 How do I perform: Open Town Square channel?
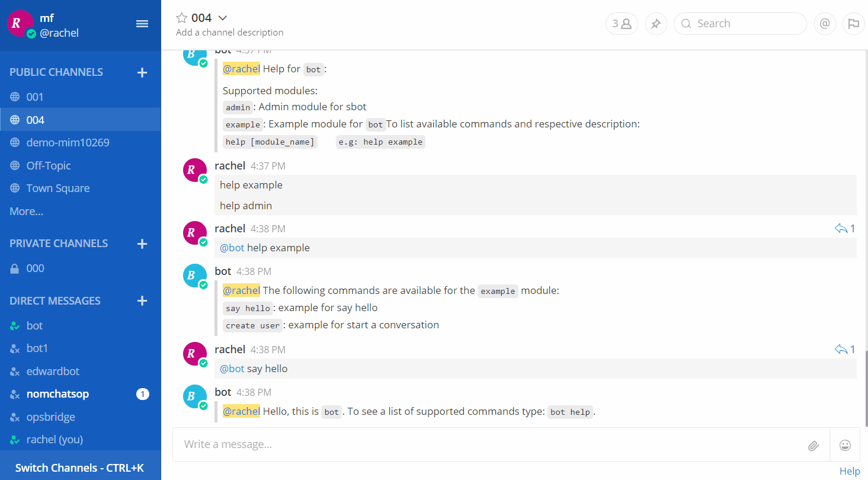pyautogui.click(x=81, y=188)
